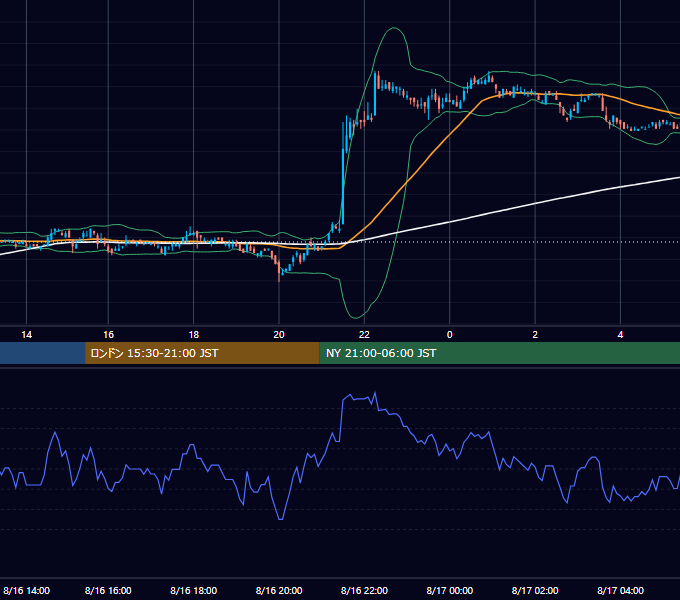Viewport: 680px width, 600px height.
Task: Click the blue session bar before ロンドン
Action: (42, 353)
